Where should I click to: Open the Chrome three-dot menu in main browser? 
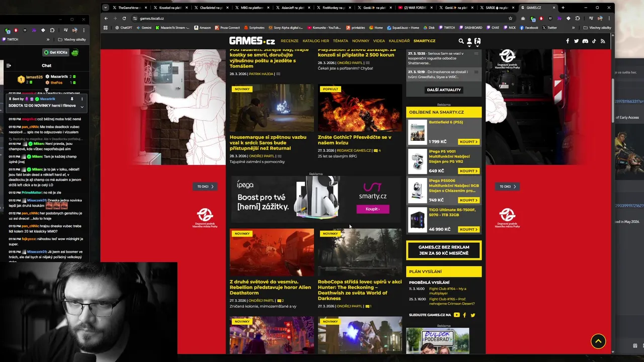pos(609,18)
